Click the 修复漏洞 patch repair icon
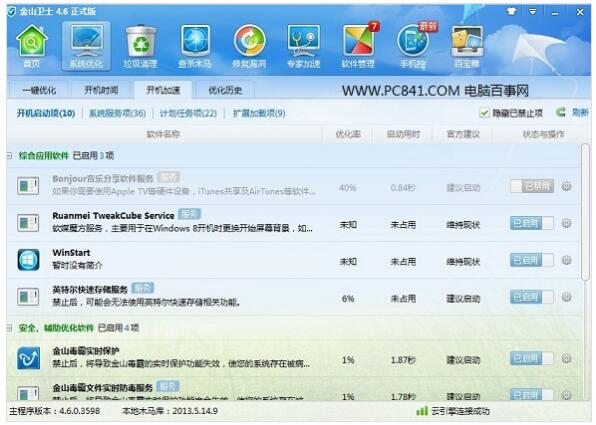Viewport: 596px width, 425px height. 249,46
